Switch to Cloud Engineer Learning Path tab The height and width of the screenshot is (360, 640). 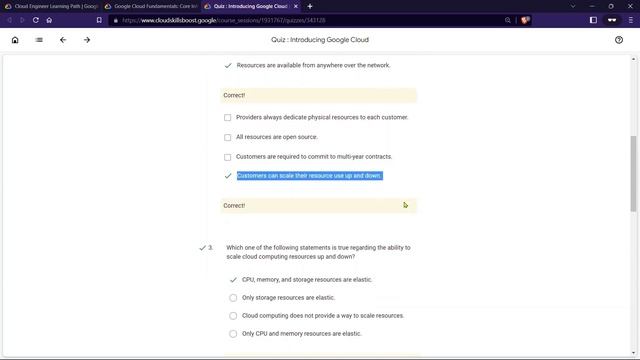point(51,6)
